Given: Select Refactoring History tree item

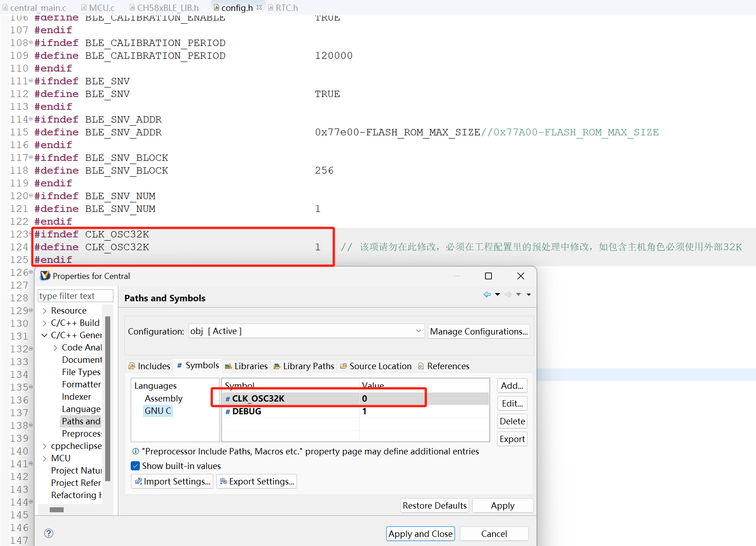Looking at the screenshot, I should click(x=77, y=495).
